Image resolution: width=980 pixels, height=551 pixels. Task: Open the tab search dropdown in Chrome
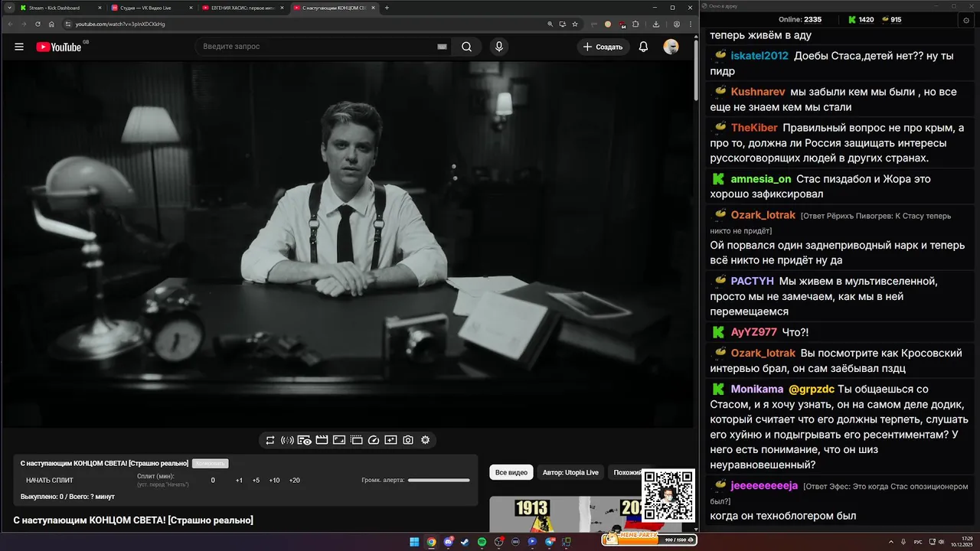coord(9,8)
